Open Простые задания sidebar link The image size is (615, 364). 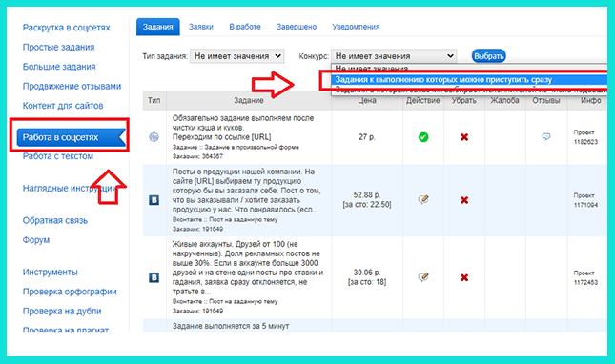(x=58, y=47)
